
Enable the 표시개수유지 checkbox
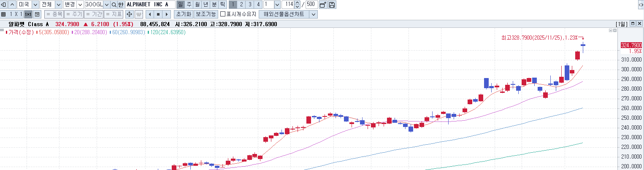(223, 14)
